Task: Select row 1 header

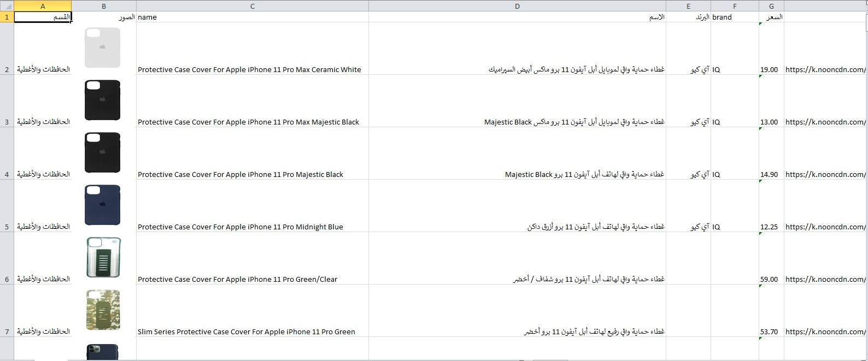Action: click(7, 17)
